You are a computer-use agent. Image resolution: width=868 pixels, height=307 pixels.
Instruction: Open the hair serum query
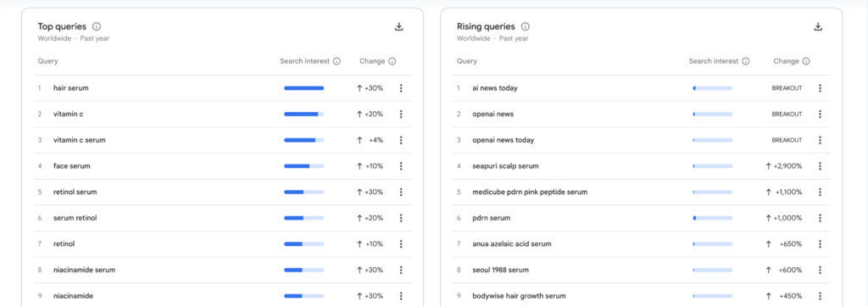point(71,88)
